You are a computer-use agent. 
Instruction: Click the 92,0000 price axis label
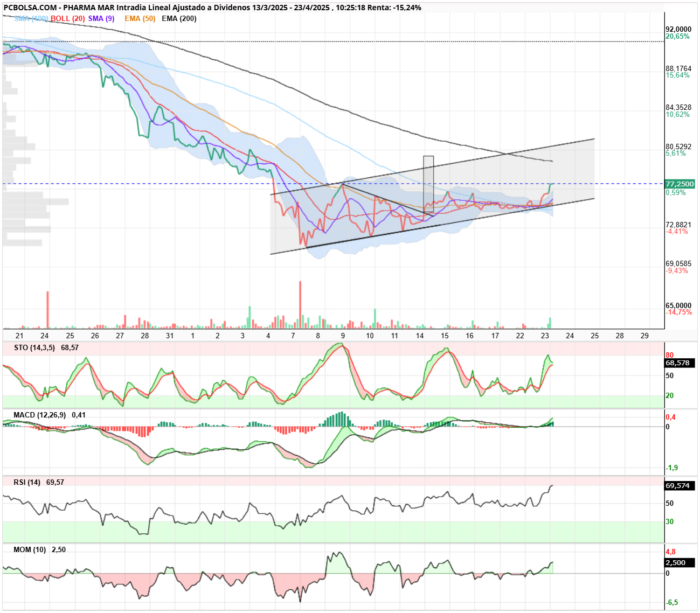point(678,30)
